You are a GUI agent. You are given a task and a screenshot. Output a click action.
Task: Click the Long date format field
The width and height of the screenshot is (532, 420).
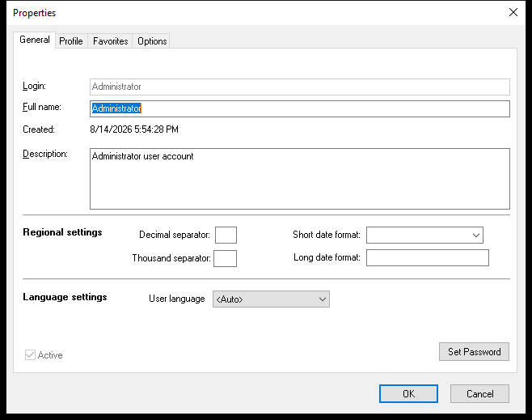(x=428, y=257)
